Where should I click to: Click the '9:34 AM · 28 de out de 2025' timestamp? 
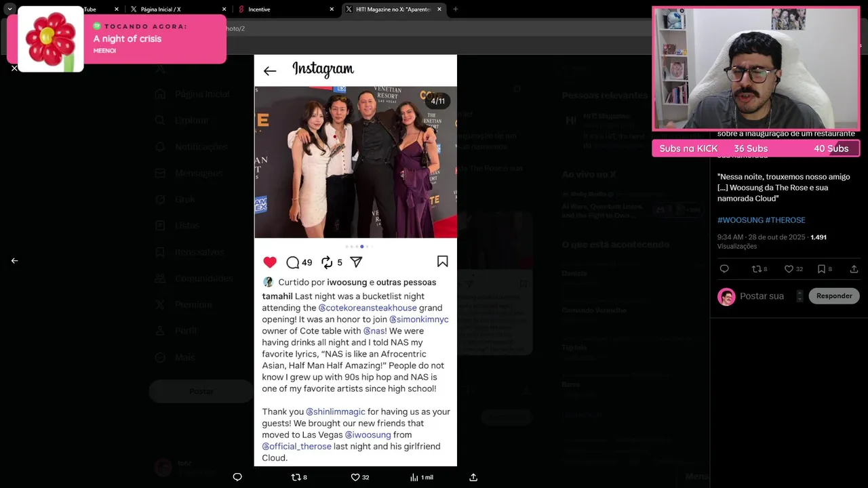tap(761, 237)
